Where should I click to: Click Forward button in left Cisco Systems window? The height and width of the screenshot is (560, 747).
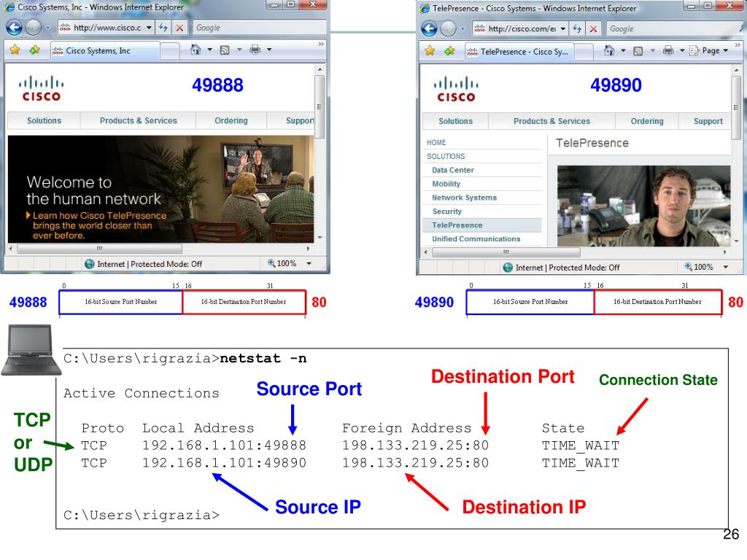[33, 28]
